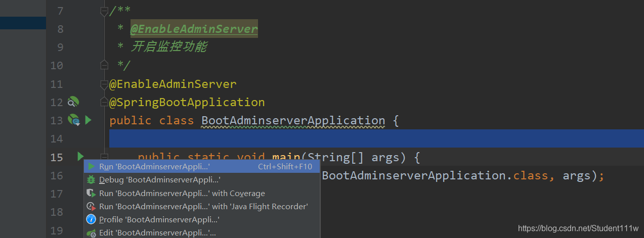
Task: Click the blue Profile icon in menu
Action: (x=91, y=219)
